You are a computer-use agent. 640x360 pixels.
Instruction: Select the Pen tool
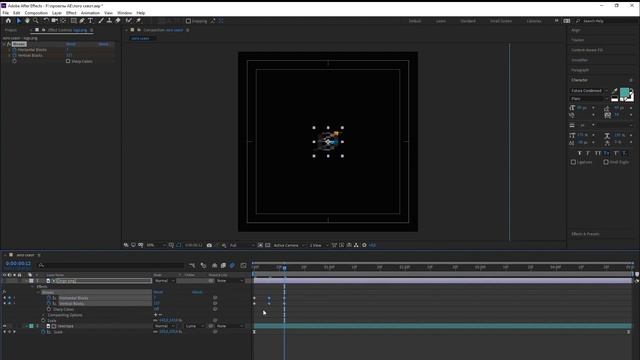tap(82, 20)
